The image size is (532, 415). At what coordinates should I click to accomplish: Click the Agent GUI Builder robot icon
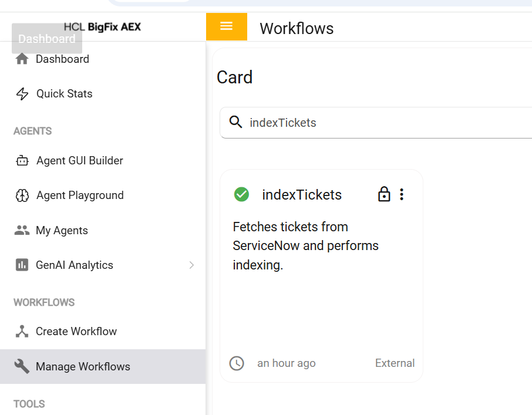pos(22,161)
